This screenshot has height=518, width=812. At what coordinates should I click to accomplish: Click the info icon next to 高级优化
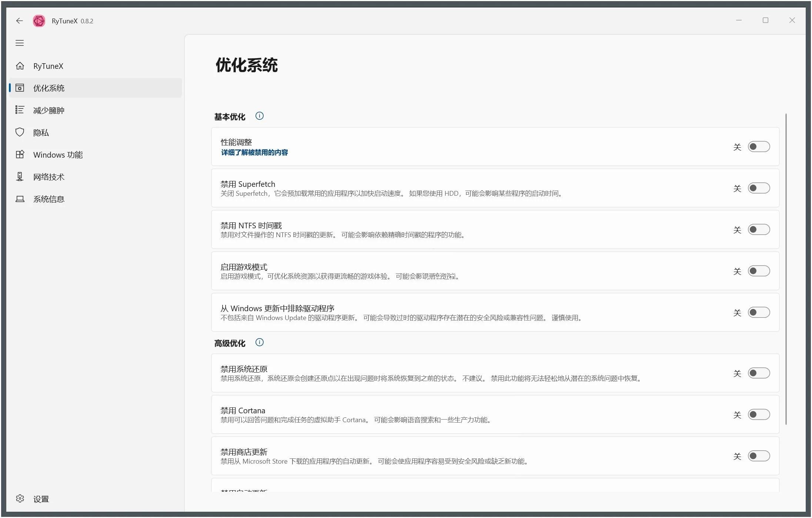[259, 342]
